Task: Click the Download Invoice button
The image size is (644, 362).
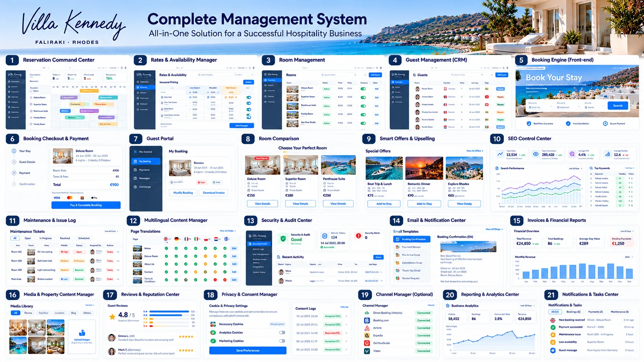Action: coord(214,193)
